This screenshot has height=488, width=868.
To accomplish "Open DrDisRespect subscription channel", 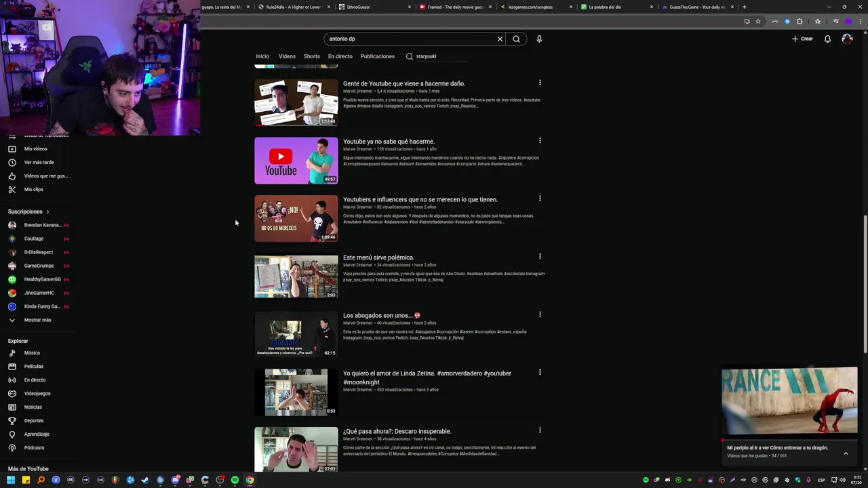I will point(37,252).
